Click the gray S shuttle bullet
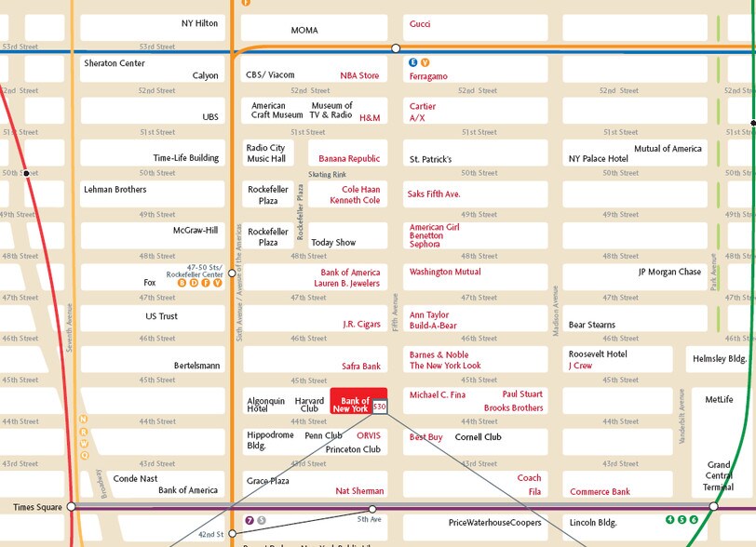 pos(262,520)
